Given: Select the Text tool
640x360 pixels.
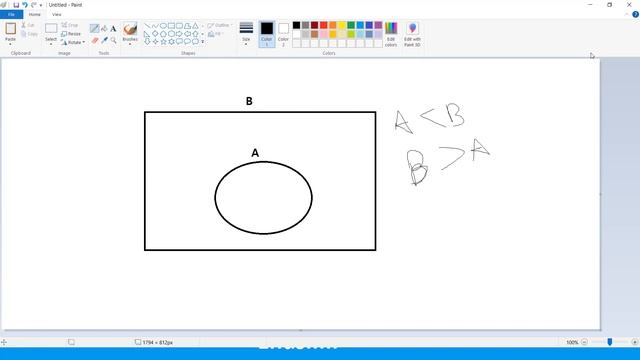Looking at the screenshot, I should tap(113, 29).
